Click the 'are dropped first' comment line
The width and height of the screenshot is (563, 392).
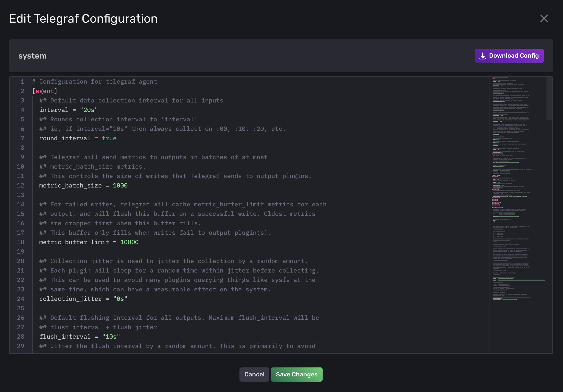pyautogui.click(x=120, y=223)
